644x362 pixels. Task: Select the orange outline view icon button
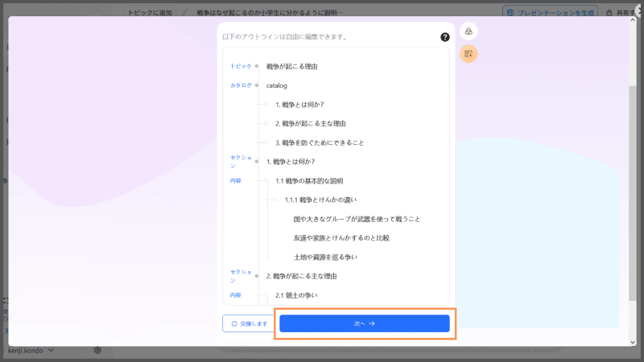[469, 54]
